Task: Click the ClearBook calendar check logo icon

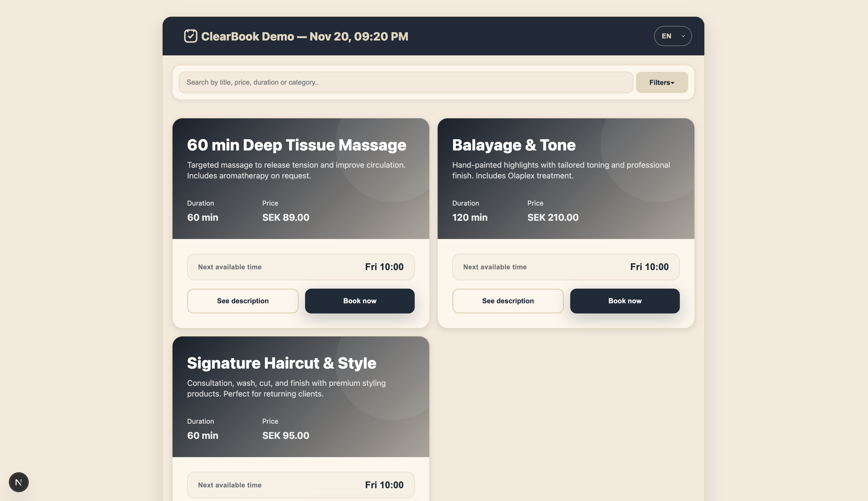Action: click(x=191, y=36)
